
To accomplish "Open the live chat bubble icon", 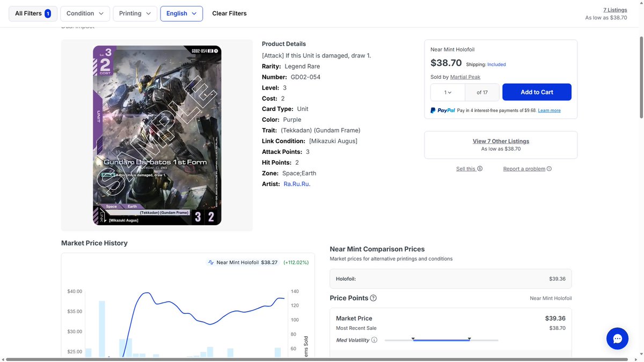I will click(617, 339).
